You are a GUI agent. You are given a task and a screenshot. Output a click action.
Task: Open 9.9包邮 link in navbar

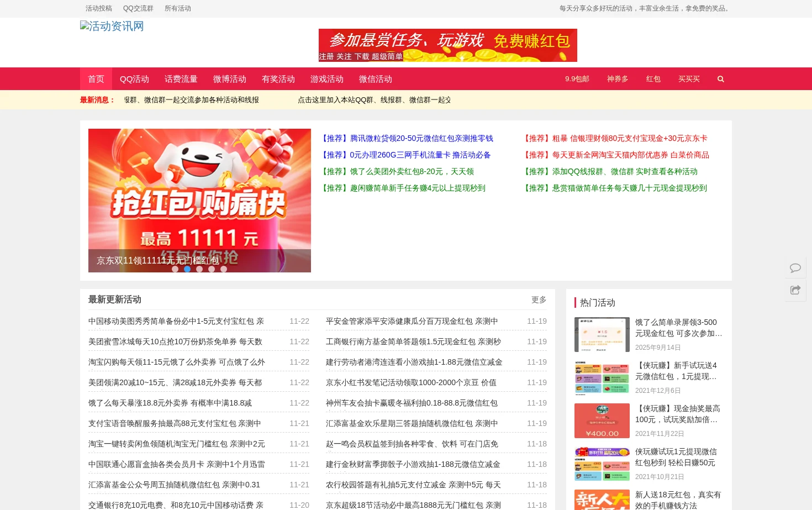(577, 79)
